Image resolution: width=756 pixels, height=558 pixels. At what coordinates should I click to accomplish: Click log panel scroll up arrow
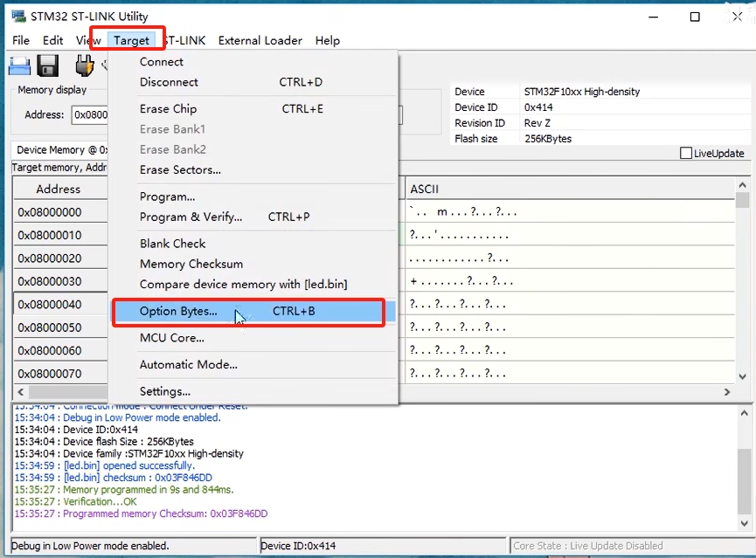pos(744,413)
